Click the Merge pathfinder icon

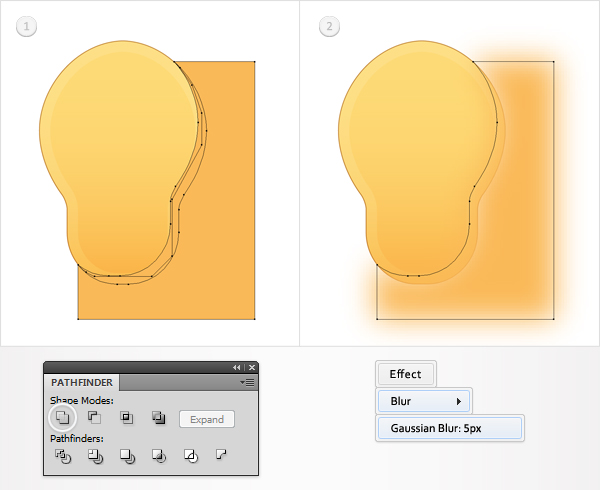click(127, 456)
